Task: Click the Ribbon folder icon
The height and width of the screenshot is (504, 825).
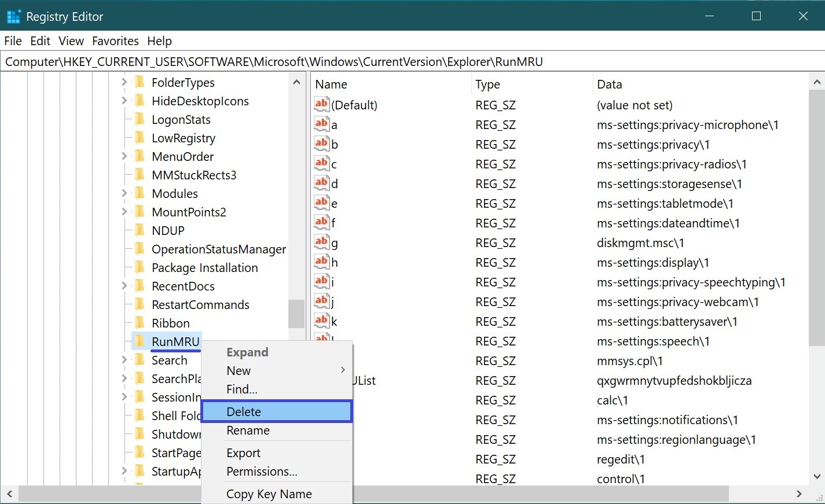Action: point(140,323)
